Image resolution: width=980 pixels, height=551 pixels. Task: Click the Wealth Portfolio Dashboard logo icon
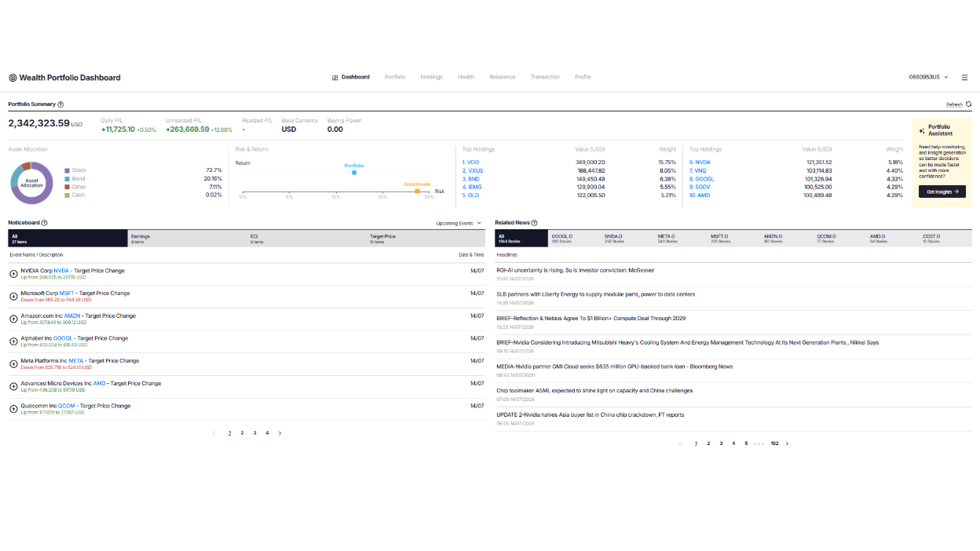point(13,78)
